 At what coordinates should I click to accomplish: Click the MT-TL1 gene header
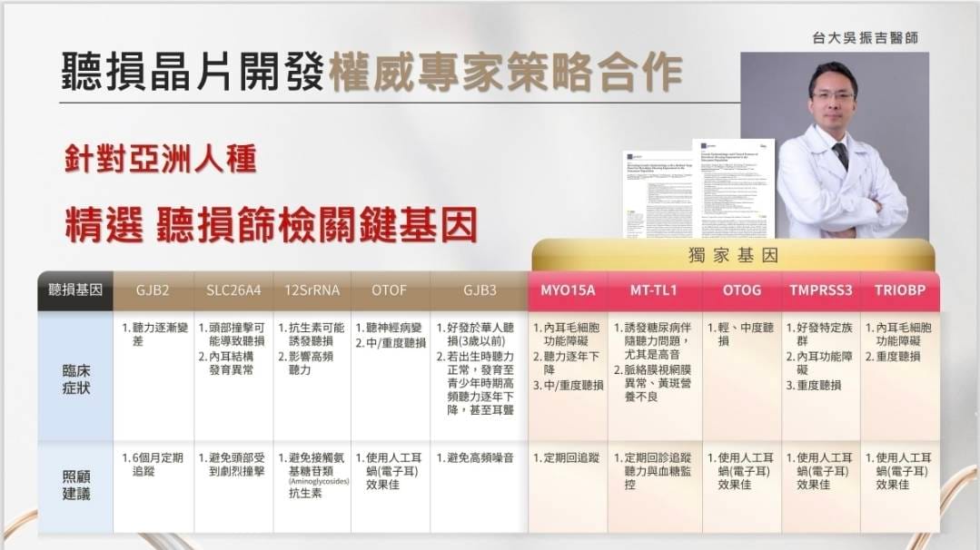point(653,291)
